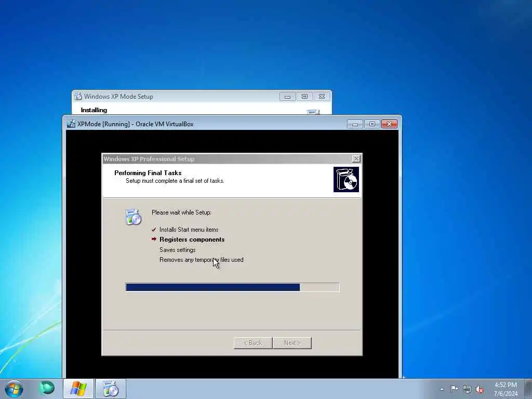532x399 pixels.
Task: Show hidden system tray icons arrow
Action: (x=442, y=389)
